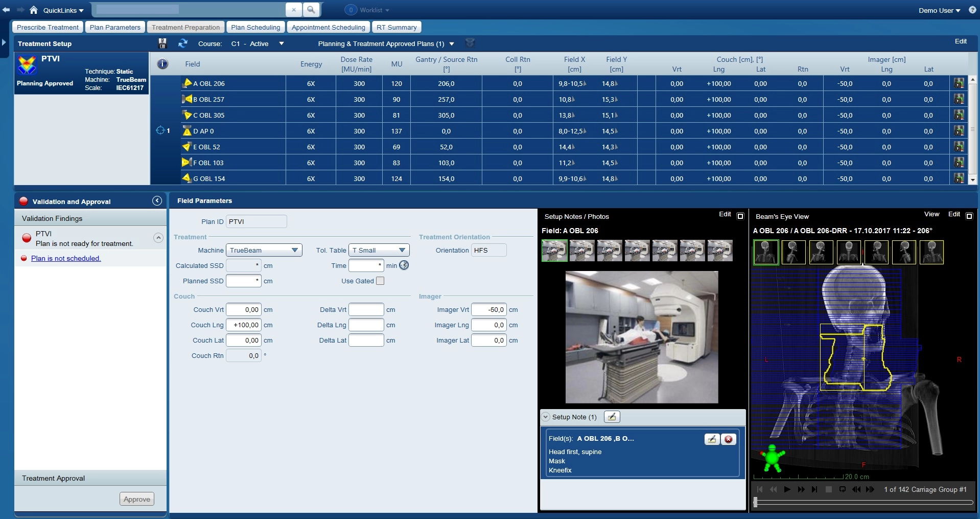980x519 pixels.
Task: Collapse the Validation and Approval panel
Action: click(x=157, y=201)
